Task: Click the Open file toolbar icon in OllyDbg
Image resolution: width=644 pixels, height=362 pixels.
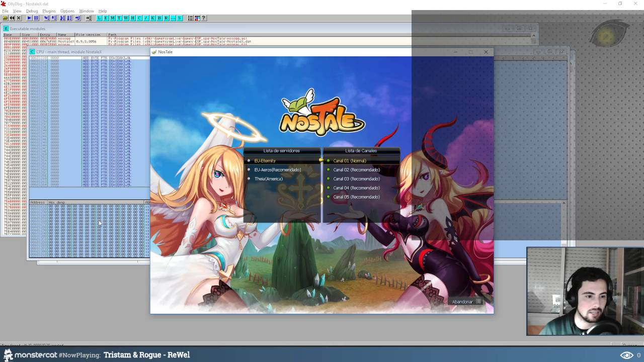Action: pos(5,18)
